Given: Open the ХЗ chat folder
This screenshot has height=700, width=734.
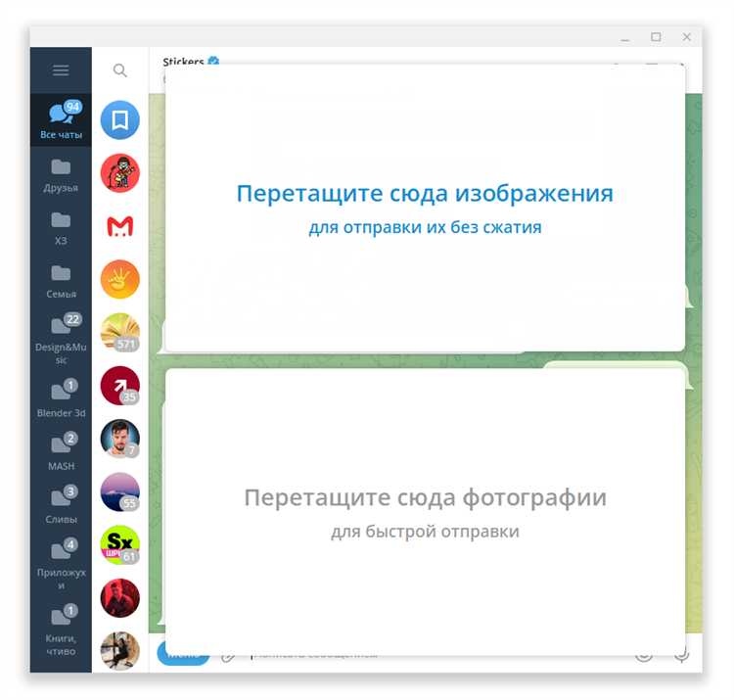Looking at the screenshot, I should tap(61, 228).
